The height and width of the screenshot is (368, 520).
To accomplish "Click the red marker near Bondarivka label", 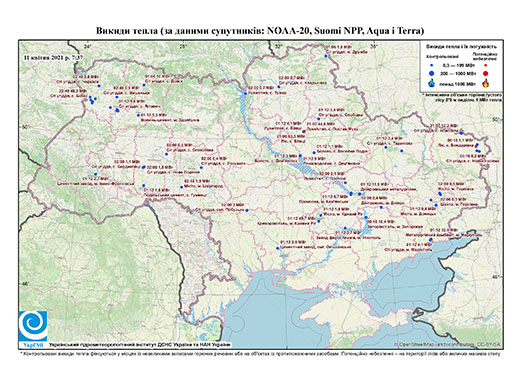I will pyautogui.click(x=476, y=146).
